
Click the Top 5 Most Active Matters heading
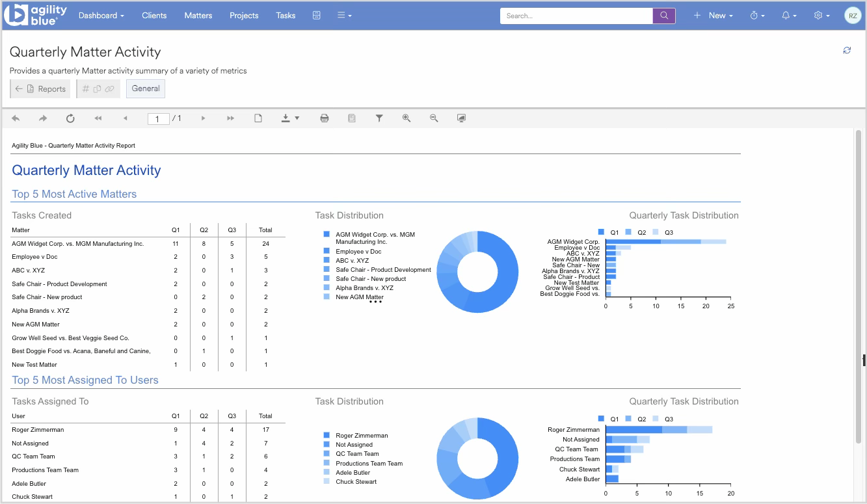(74, 194)
